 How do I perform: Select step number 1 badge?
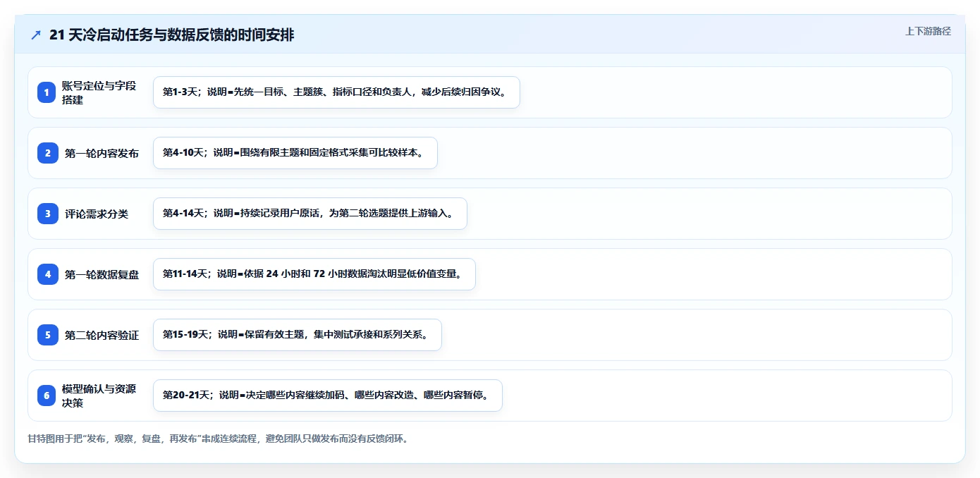click(x=47, y=92)
